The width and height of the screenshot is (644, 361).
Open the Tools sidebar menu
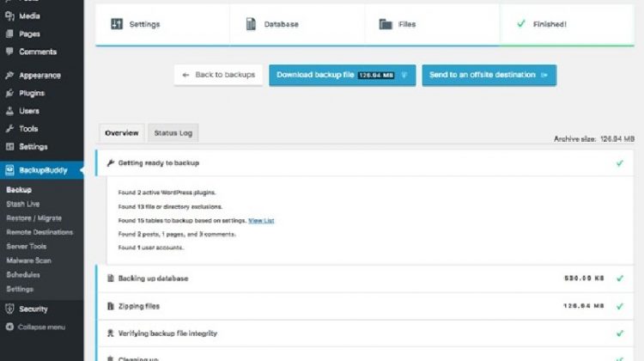28,129
